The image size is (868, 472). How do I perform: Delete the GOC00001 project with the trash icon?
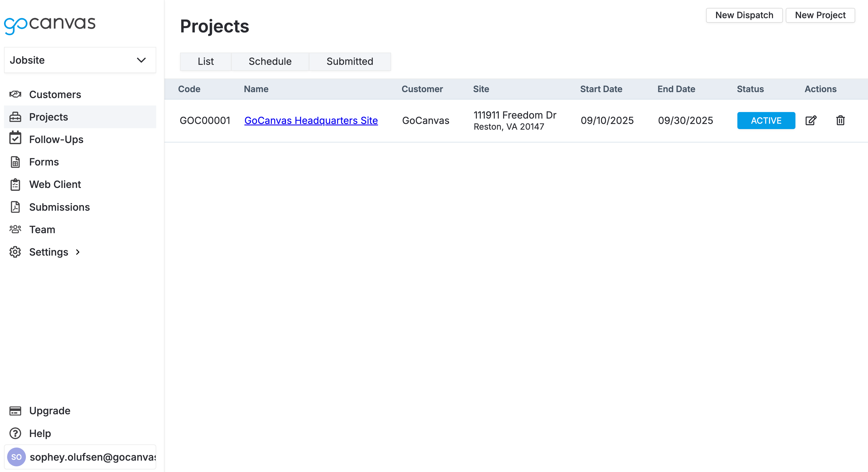tap(840, 121)
